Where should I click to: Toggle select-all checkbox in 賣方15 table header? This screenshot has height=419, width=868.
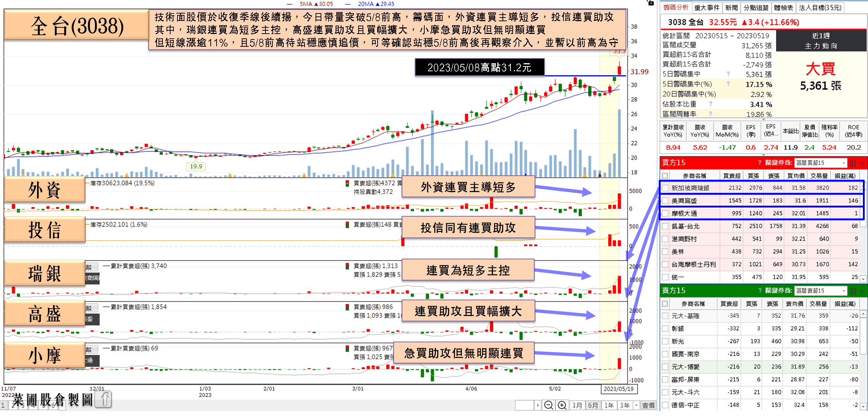[x=665, y=304]
